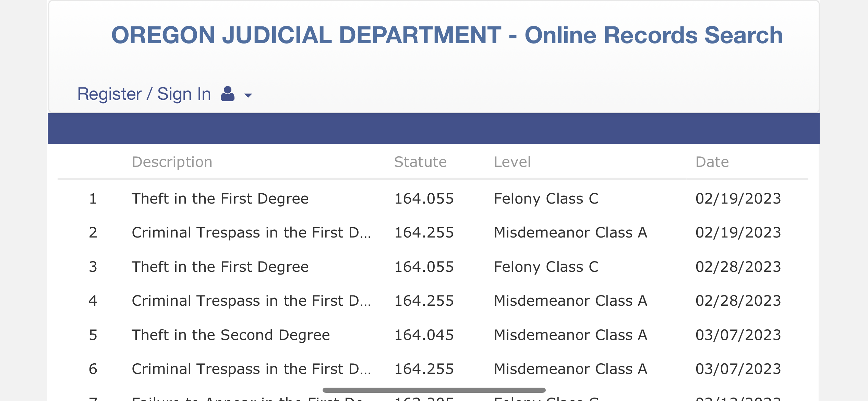Select charge 3 Theft in the First Degree
868x401 pixels.
point(433,267)
